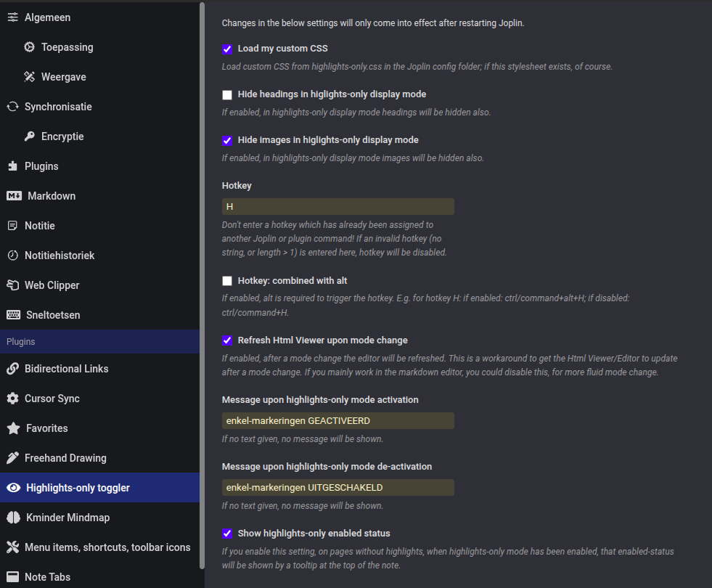The height and width of the screenshot is (588, 712).
Task: Disable Refresh Html Viewer upon mode change
Action: tap(227, 340)
